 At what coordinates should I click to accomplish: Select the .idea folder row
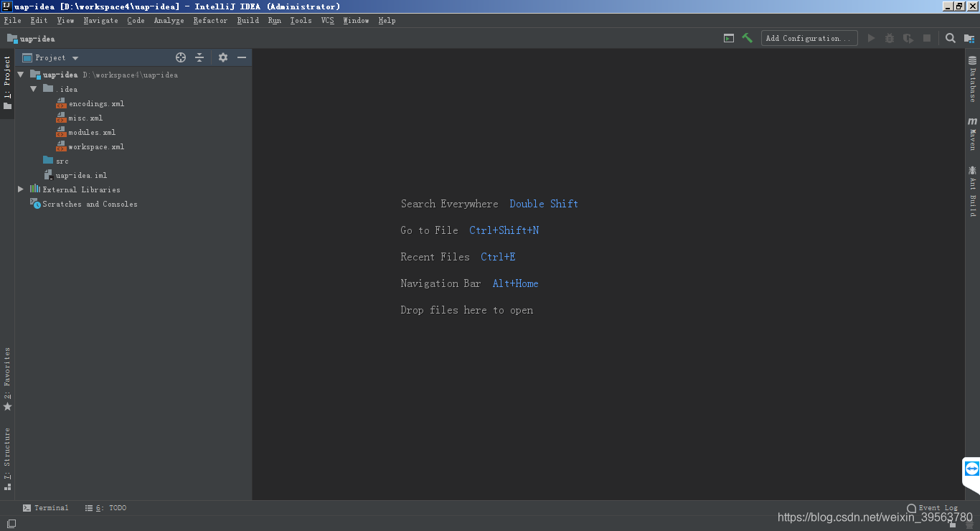pyautogui.click(x=133, y=89)
